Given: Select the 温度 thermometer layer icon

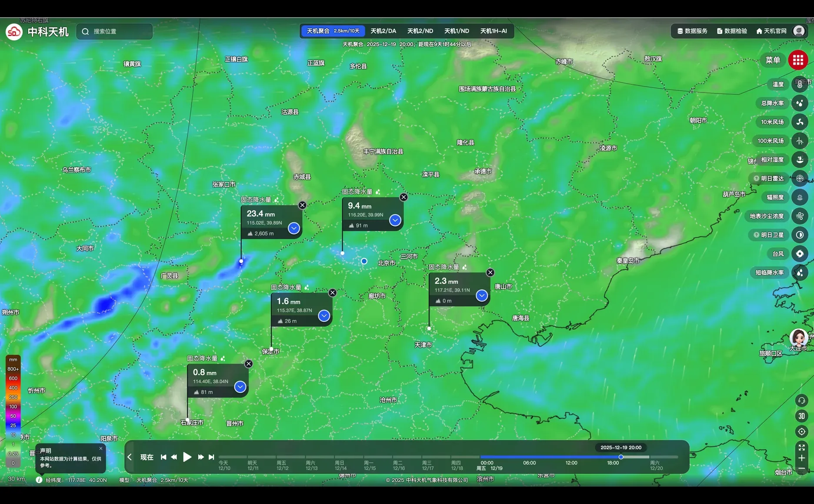Looking at the screenshot, I should click(800, 84).
